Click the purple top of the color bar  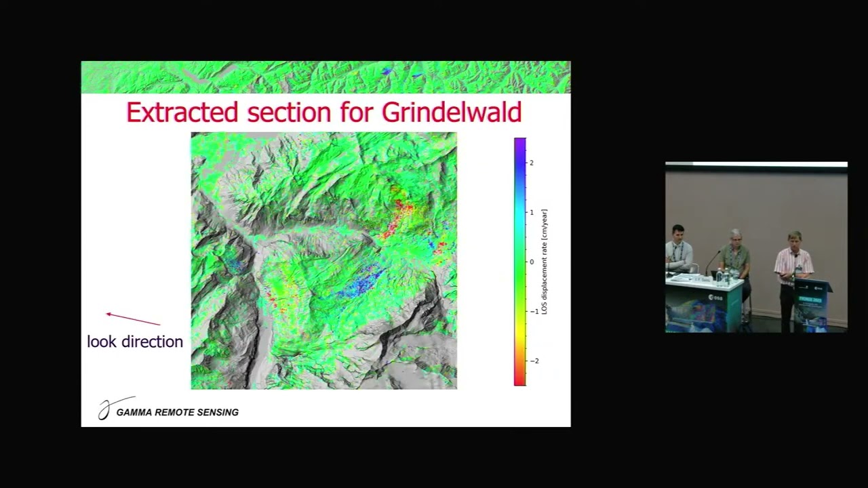pyautogui.click(x=519, y=143)
